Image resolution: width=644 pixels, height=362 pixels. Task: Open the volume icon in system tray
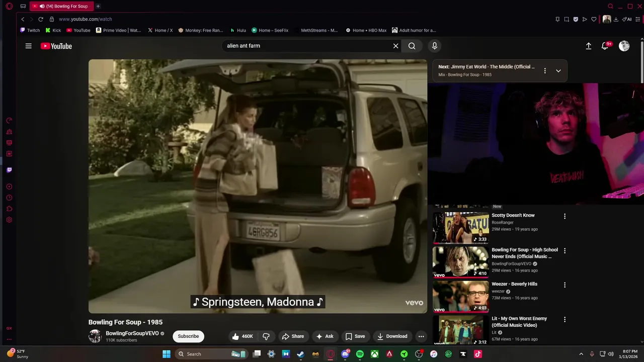point(611,354)
